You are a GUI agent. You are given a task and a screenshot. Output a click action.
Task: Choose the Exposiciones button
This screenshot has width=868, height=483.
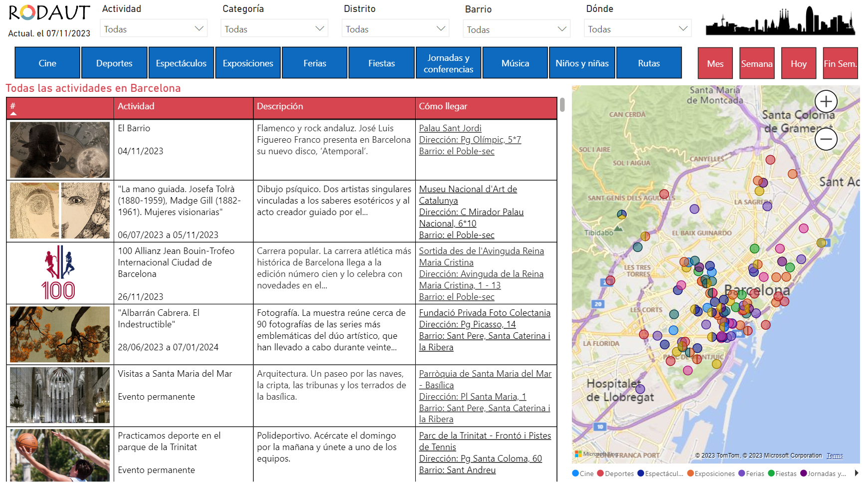(x=248, y=63)
